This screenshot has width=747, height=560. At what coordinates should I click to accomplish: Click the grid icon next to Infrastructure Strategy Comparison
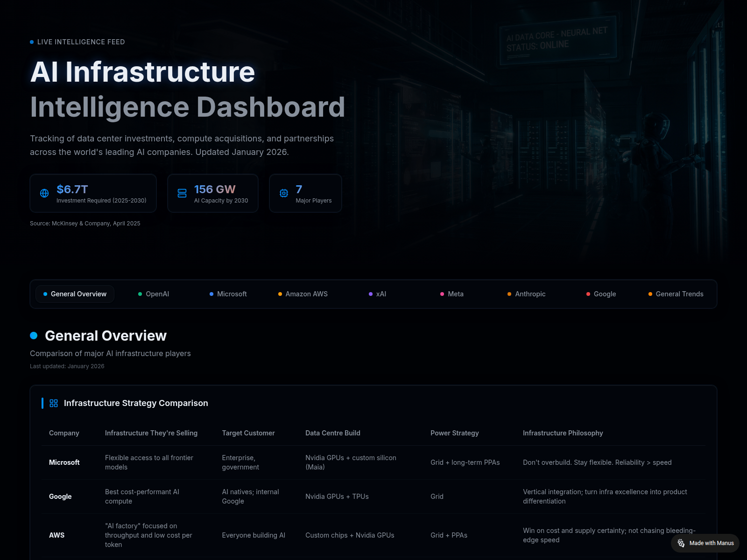(54, 403)
